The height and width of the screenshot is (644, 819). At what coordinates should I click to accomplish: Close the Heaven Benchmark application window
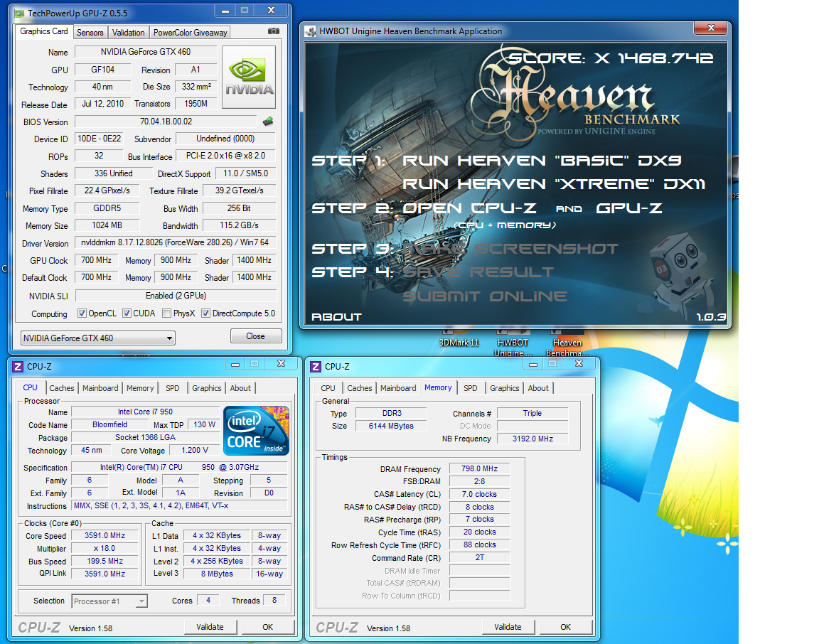(711, 28)
